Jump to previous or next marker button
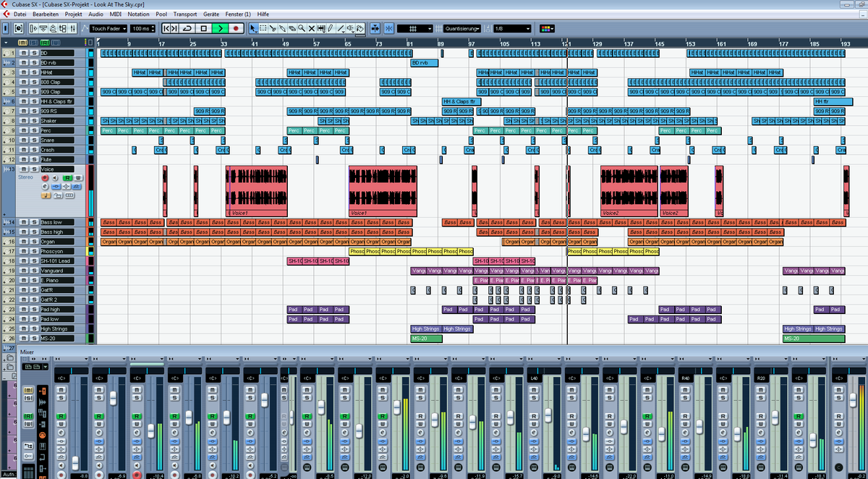The width and height of the screenshot is (868, 479). [x=170, y=28]
